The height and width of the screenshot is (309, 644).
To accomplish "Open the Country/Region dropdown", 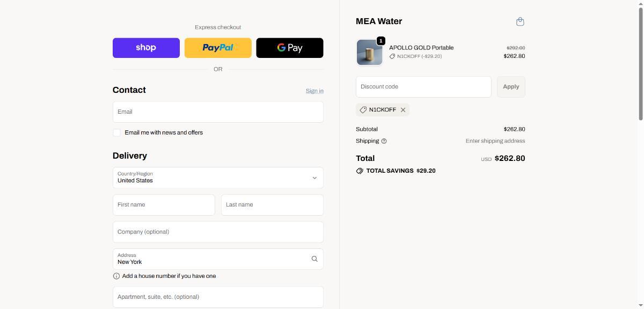I will point(218,178).
